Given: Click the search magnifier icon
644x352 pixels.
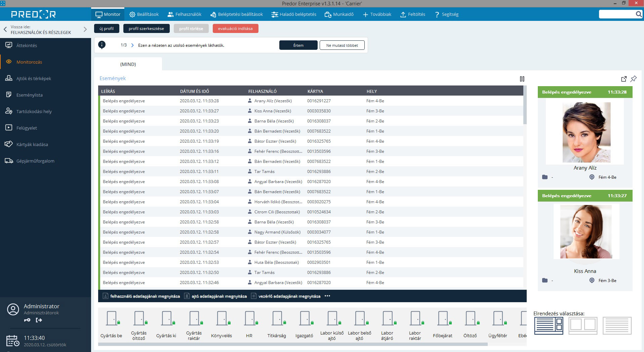Looking at the screenshot, I should [639, 14].
